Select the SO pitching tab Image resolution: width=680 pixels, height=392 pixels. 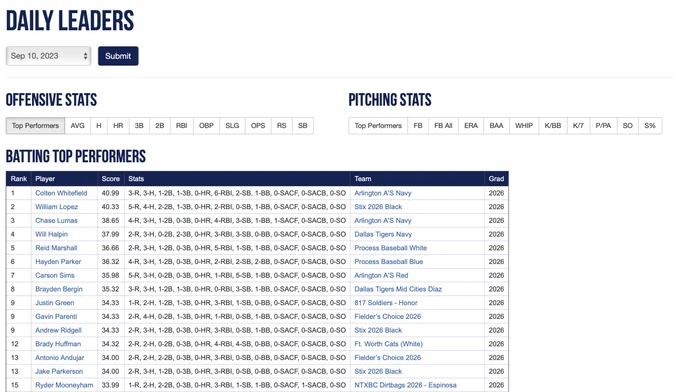click(x=628, y=126)
